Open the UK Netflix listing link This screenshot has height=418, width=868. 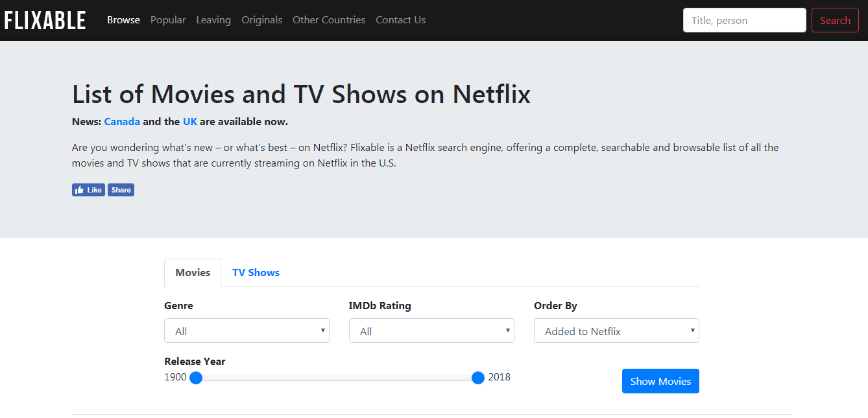(189, 121)
